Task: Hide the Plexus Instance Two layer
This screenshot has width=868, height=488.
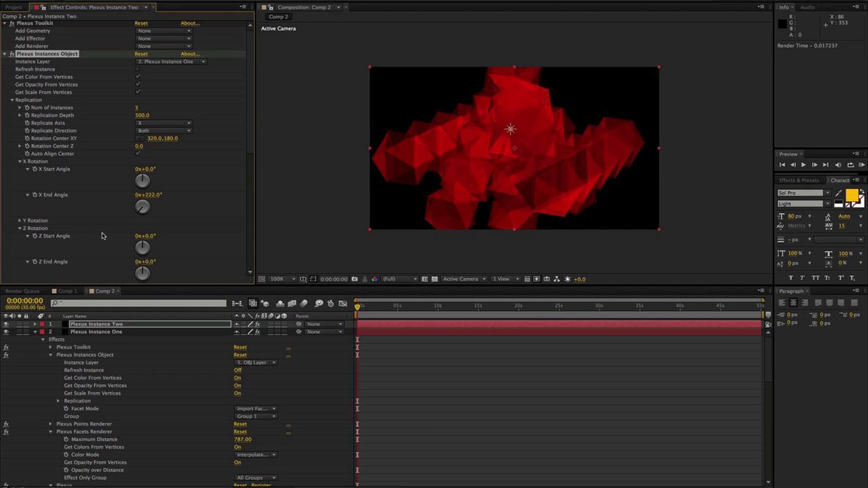Action: pos(6,324)
